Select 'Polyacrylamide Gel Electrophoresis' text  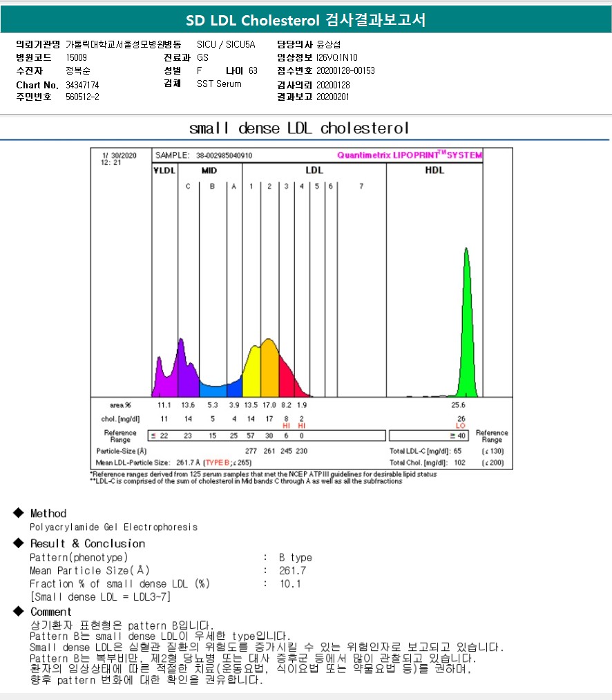(113, 527)
